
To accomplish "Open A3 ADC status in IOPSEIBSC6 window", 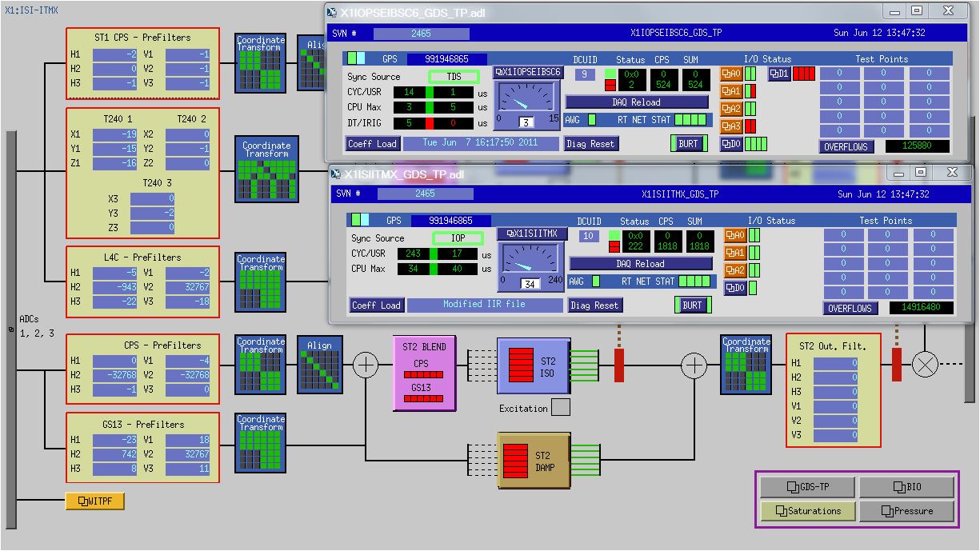I will click(731, 126).
